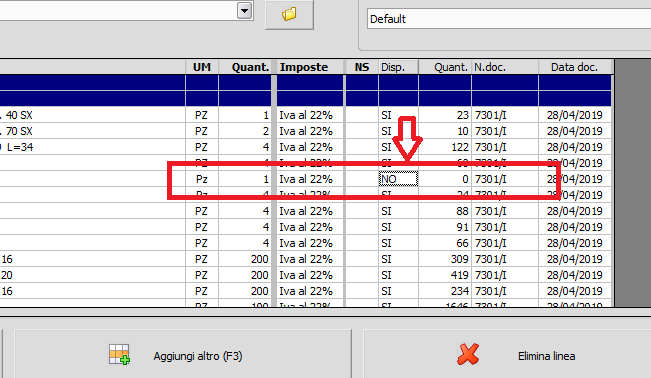
Task: Click the Disp. column header
Action: click(398, 67)
